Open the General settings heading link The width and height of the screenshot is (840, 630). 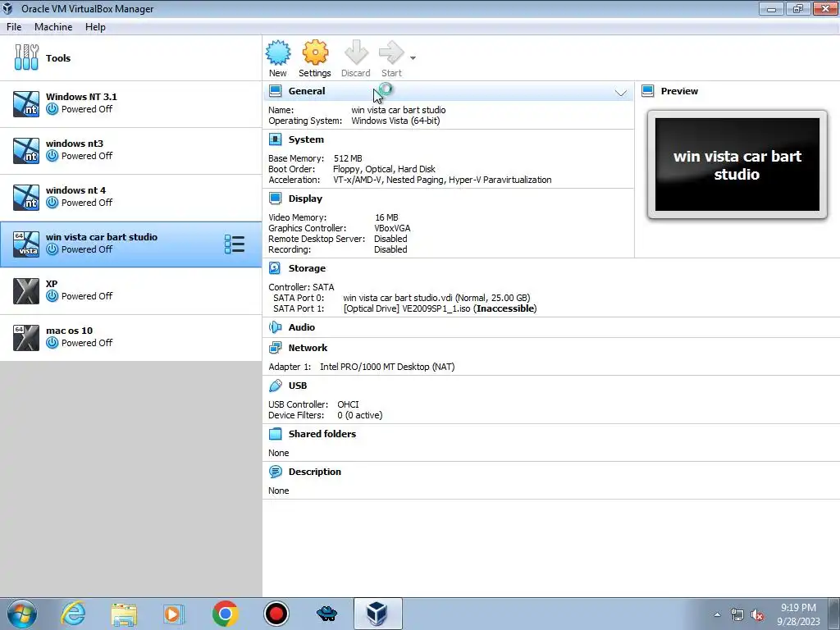tap(307, 91)
